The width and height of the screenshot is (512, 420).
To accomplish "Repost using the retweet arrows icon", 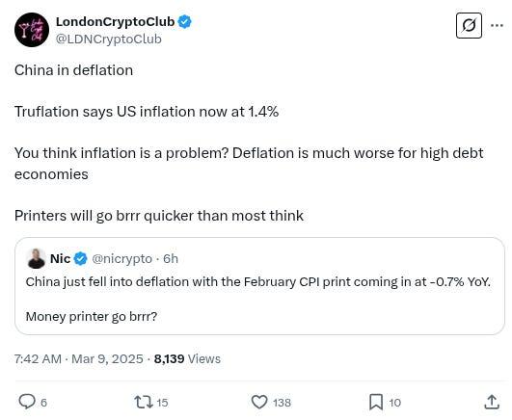I will coord(144,402).
